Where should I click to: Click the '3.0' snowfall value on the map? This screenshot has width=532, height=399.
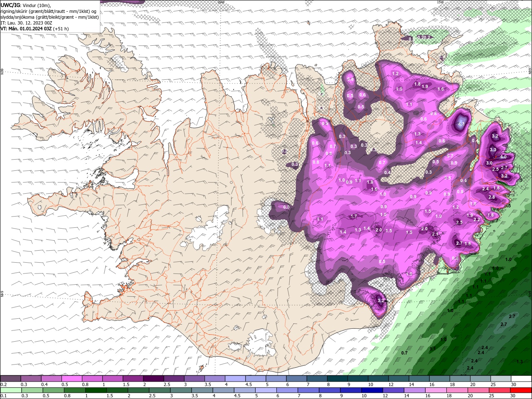pyautogui.click(x=489, y=163)
